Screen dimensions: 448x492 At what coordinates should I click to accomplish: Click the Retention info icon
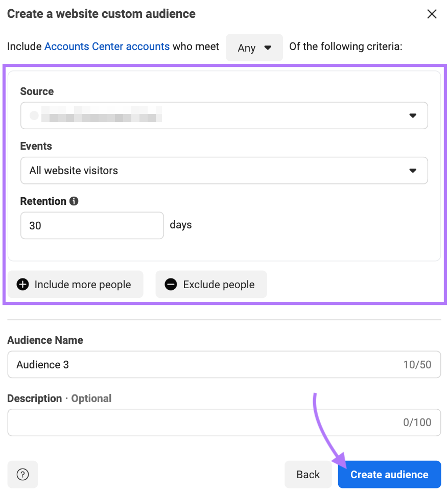point(74,201)
